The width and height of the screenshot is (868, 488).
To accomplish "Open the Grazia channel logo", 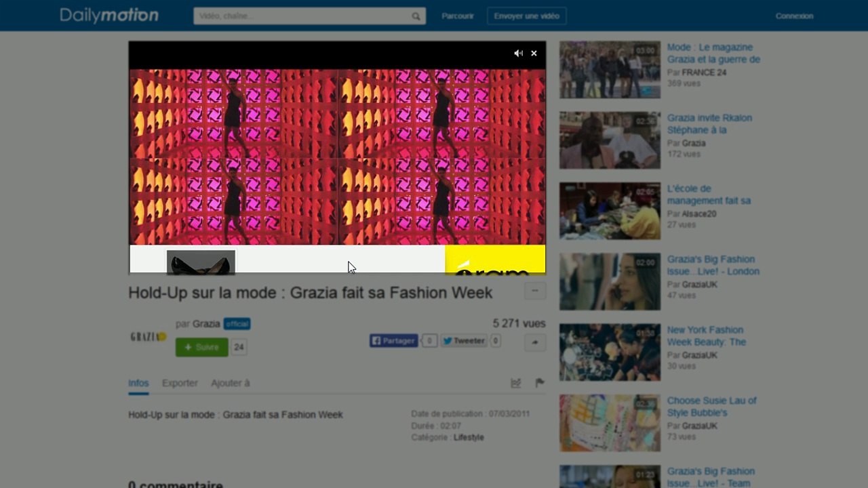I will (x=149, y=336).
